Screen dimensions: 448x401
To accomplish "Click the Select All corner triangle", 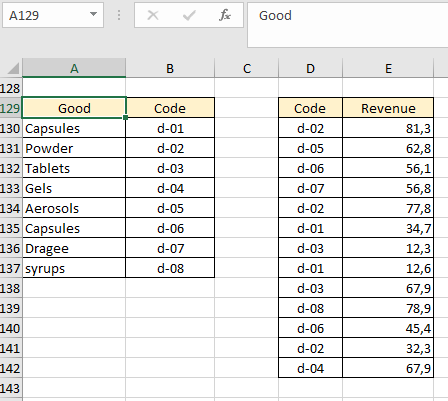I will (13, 69).
